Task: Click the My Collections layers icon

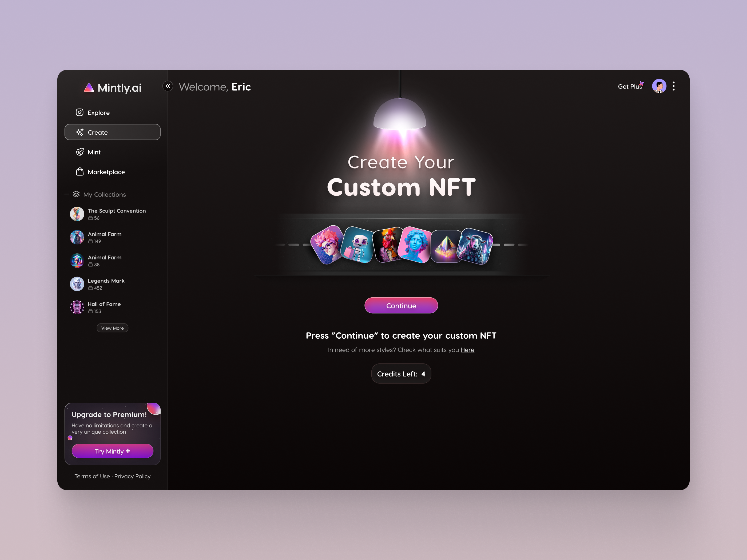Action: pyautogui.click(x=76, y=194)
